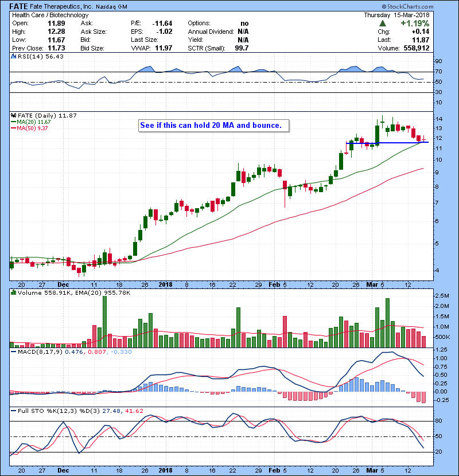Viewport: 459px width, 476px height.
Task: Click the candlestick icon before FATE (Daily)
Action: point(13,116)
